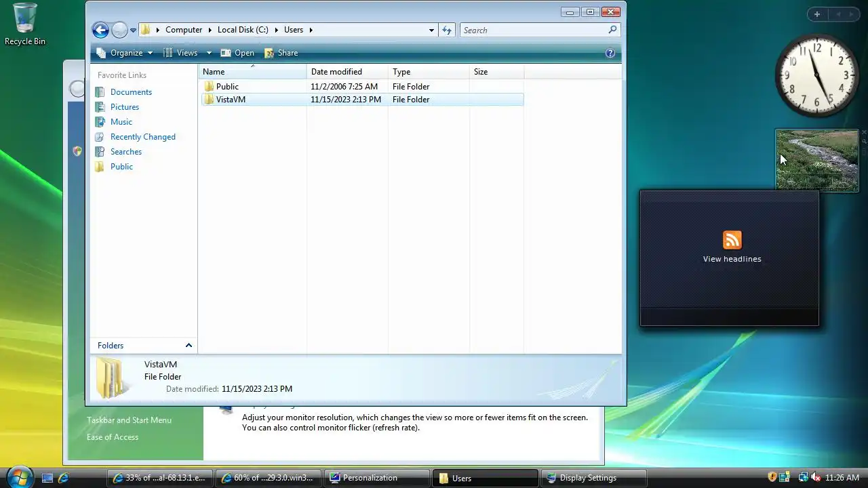Click the slideshow picture gadget

point(817,161)
